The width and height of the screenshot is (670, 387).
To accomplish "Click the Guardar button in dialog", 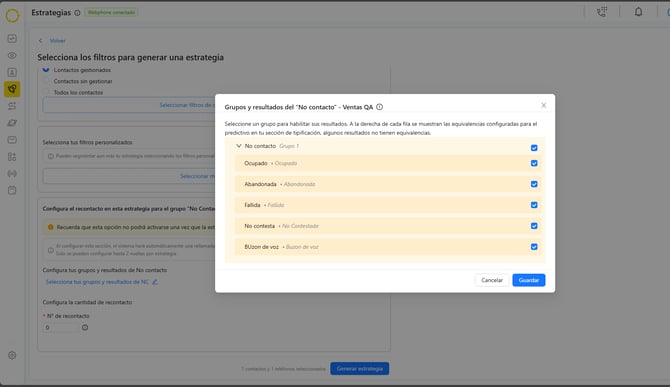I will coord(529,280).
